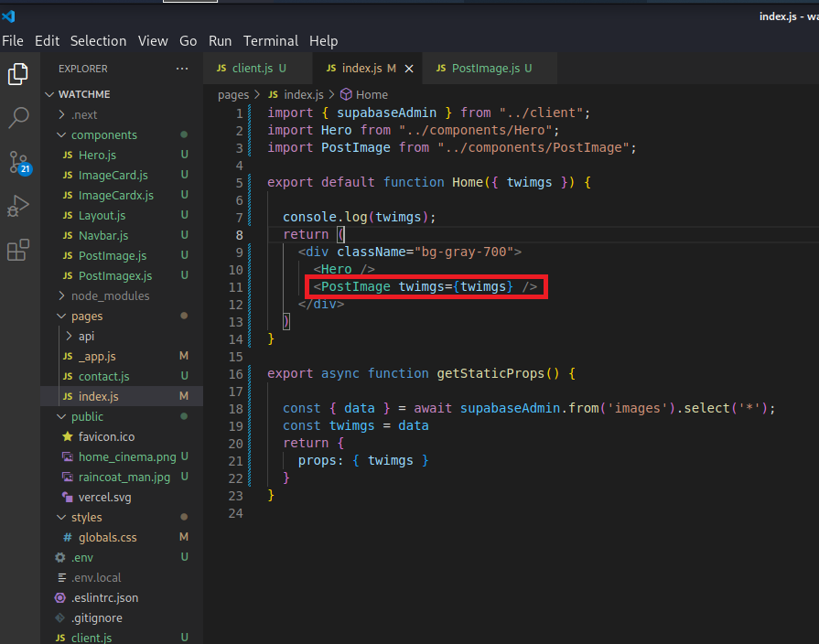Open Layout.js in the explorer
This screenshot has width=819, height=644.
(122, 215)
